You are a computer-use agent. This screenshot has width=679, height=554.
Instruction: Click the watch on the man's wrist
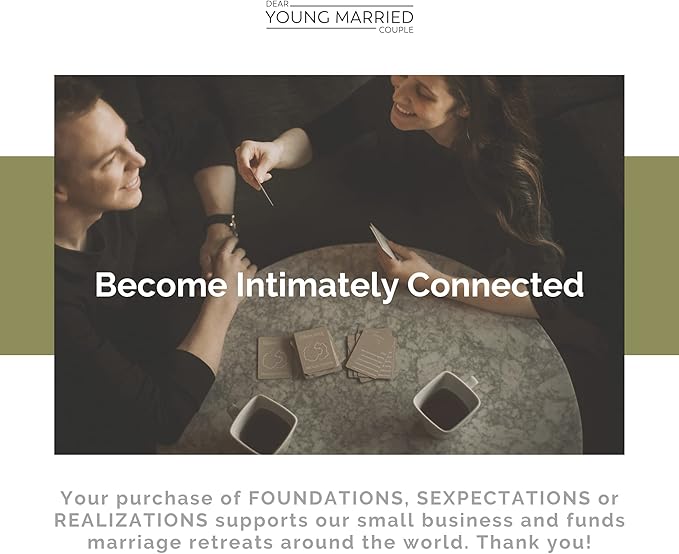click(x=220, y=224)
